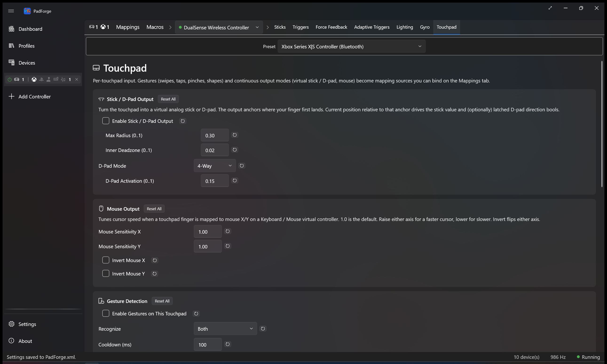Open Settings from the sidebar

coord(43,324)
